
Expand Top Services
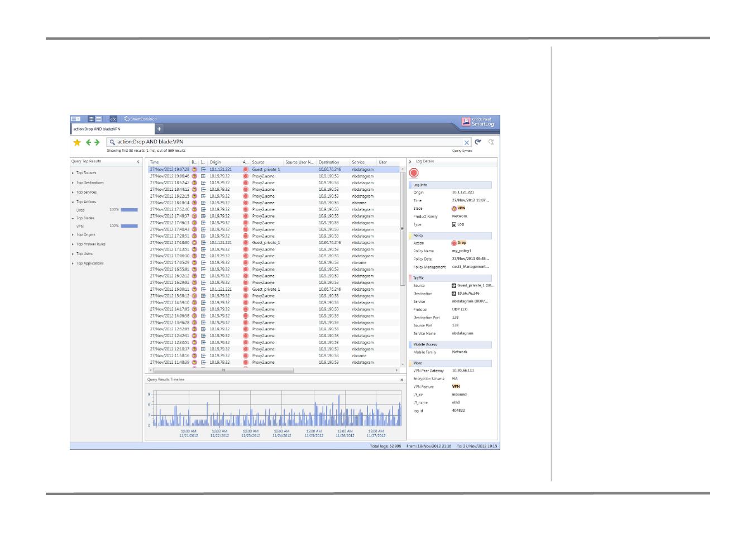click(x=73, y=192)
